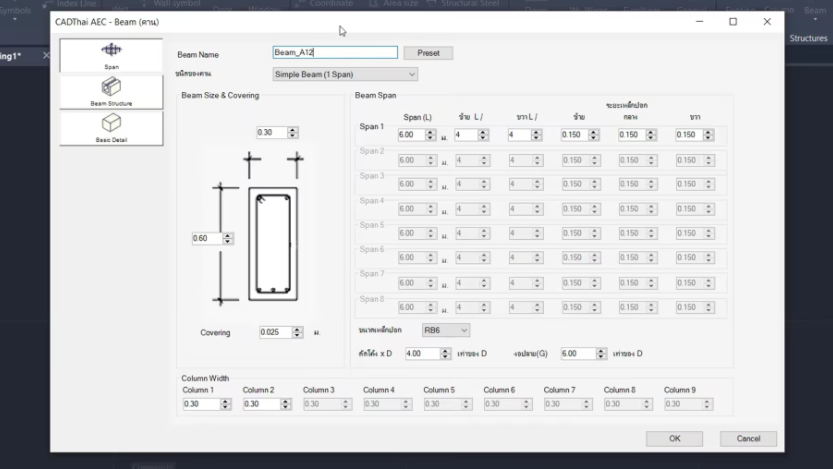The image size is (833, 469).
Task: Click the bend x D 4.00 field
Action: [422, 353]
